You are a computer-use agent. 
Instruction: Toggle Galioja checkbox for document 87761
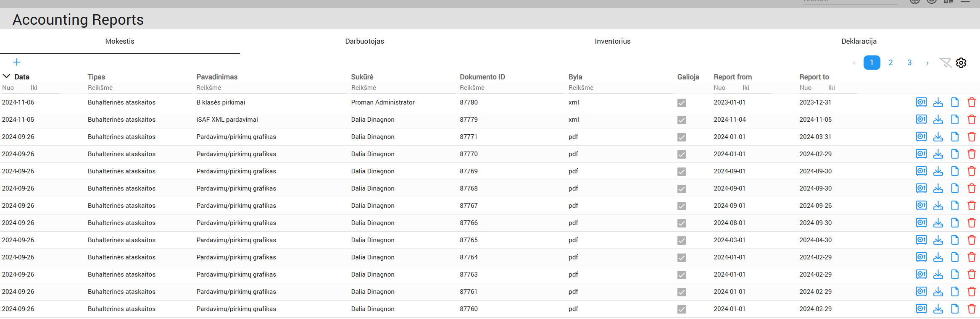[682, 292]
